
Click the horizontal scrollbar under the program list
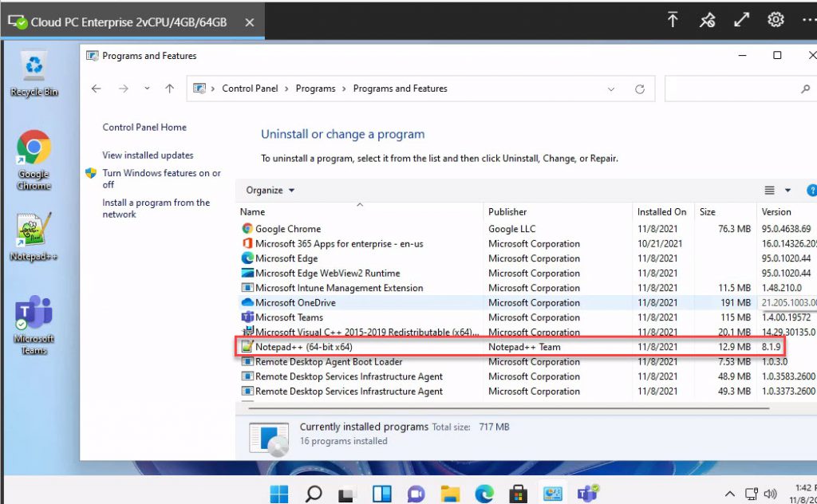pyautogui.click(x=508, y=408)
